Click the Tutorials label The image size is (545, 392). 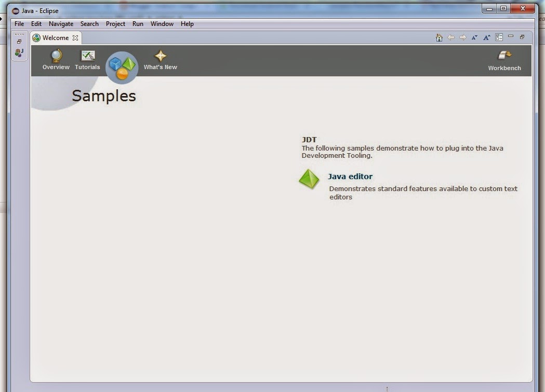coord(87,67)
